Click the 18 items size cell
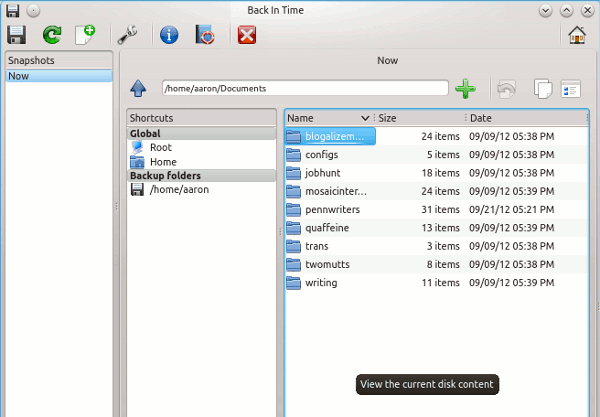600x417 pixels. pos(440,173)
